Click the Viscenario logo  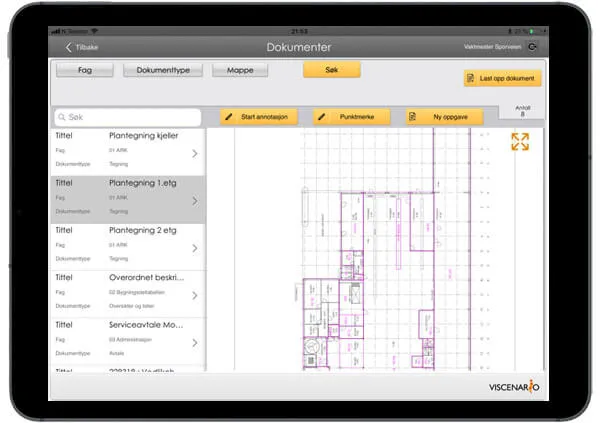click(x=514, y=387)
